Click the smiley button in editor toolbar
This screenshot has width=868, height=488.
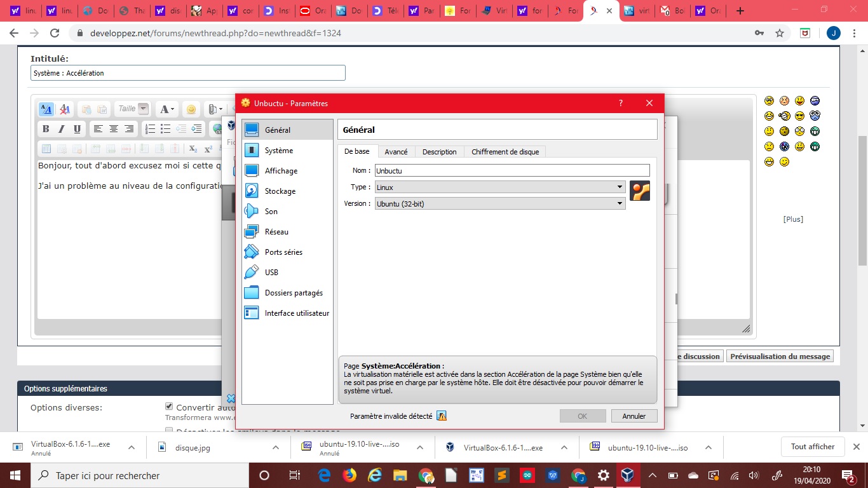click(191, 109)
